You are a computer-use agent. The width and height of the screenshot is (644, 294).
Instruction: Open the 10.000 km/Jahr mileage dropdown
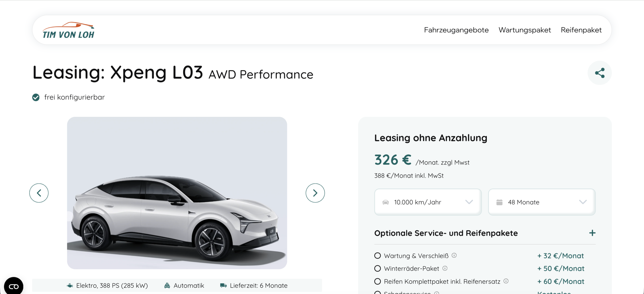click(x=428, y=202)
